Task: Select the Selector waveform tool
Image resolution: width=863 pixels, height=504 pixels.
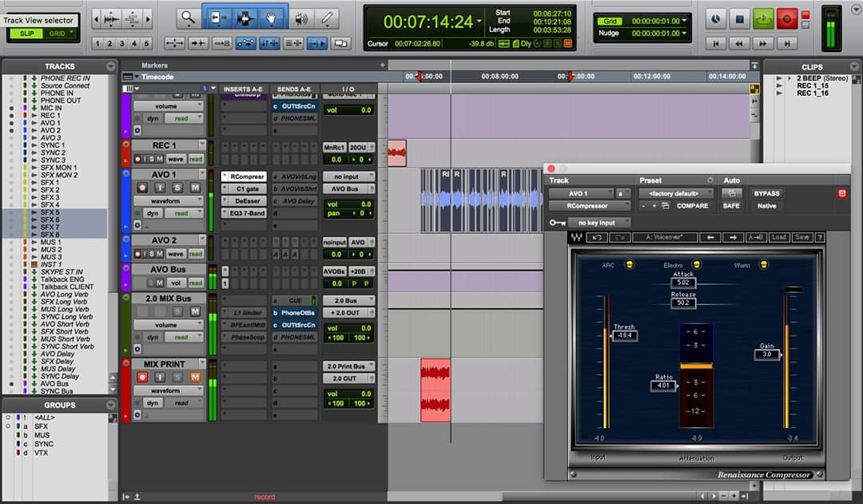Action: 245,18
